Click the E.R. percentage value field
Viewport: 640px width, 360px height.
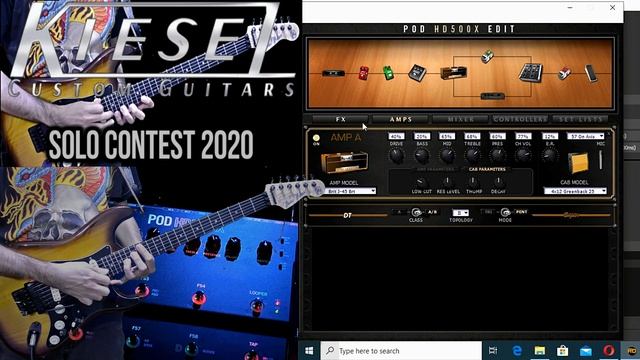549,136
